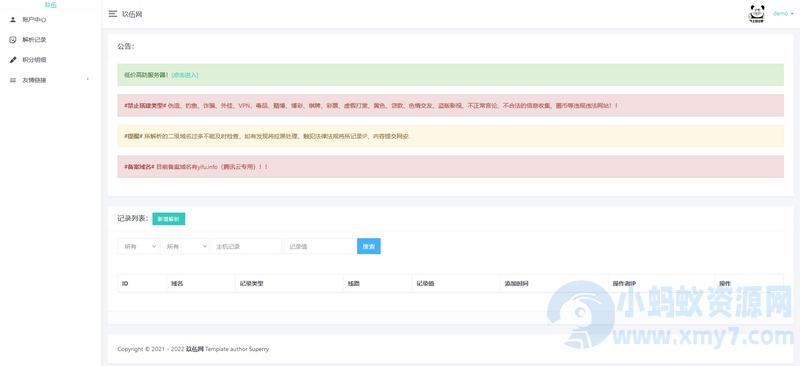Click the red #禁止搭建类型# notice
The height and width of the screenshot is (366, 800).
[451, 105]
